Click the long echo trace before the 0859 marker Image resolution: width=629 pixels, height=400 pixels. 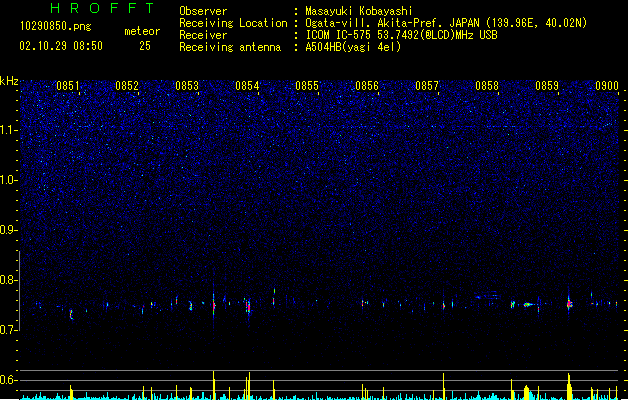[529, 305]
